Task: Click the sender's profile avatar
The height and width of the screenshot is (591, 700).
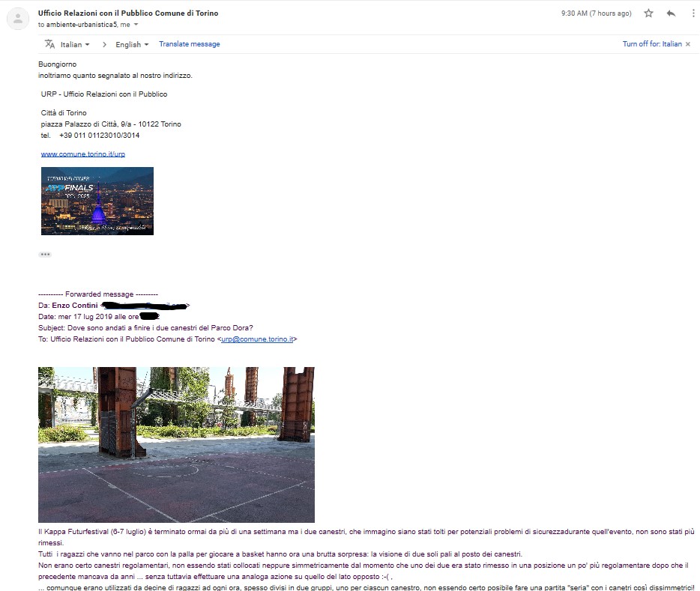Action: click(18, 19)
